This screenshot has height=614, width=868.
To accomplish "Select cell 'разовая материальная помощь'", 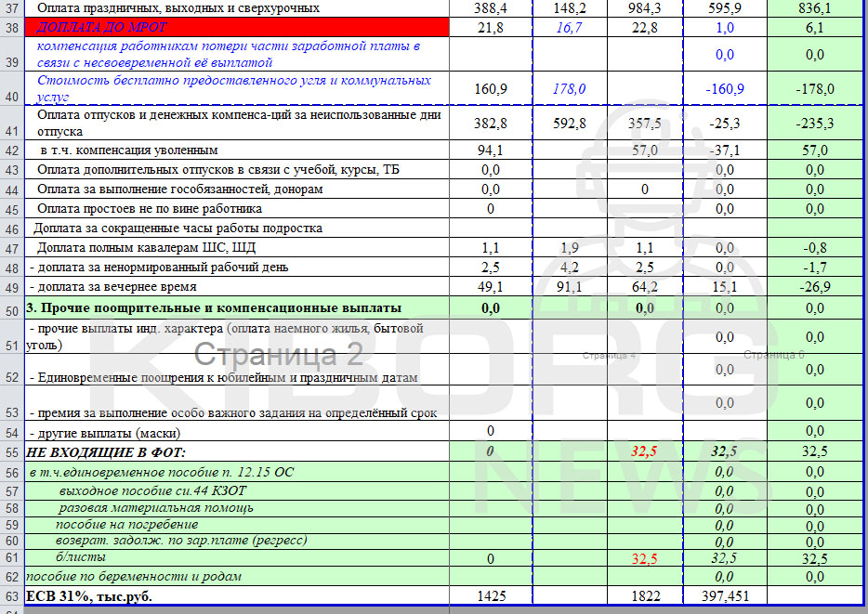I will [236, 508].
